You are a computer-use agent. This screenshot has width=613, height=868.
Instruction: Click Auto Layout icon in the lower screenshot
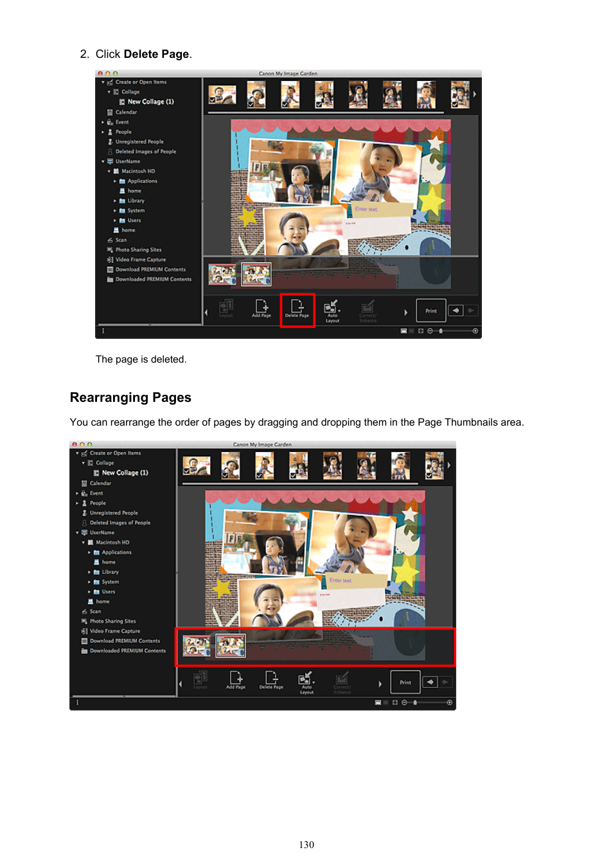point(306,681)
